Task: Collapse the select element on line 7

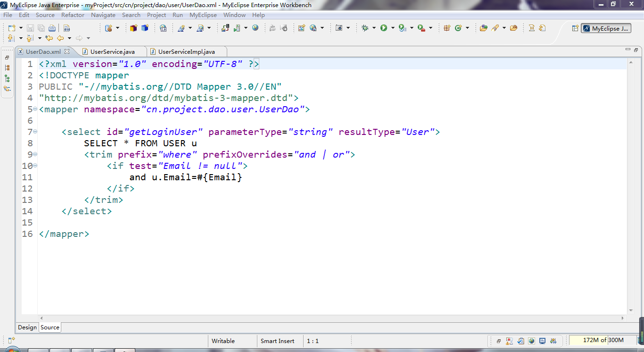Action: tap(35, 132)
